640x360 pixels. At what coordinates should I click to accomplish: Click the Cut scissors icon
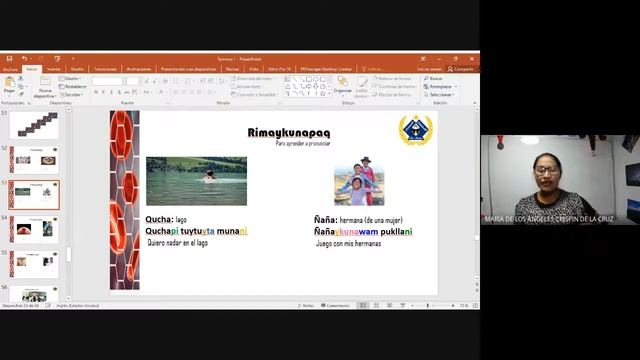(x=20, y=78)
